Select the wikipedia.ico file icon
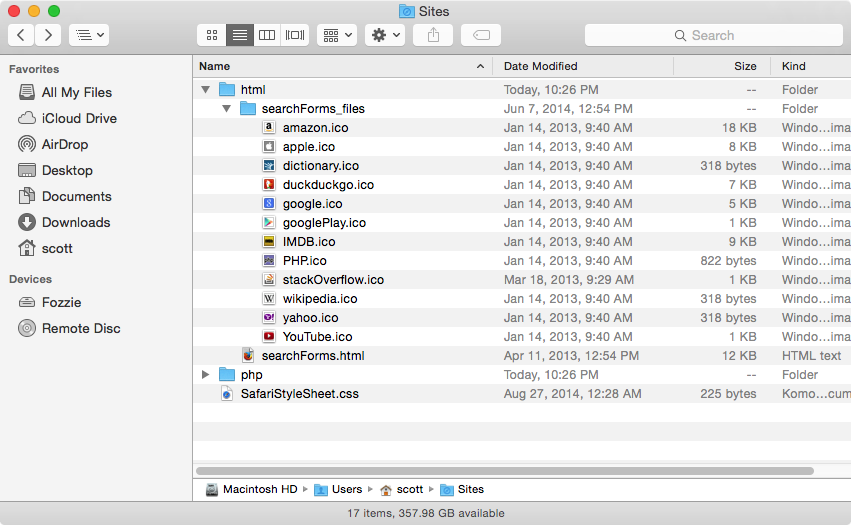 click(269, 299)
